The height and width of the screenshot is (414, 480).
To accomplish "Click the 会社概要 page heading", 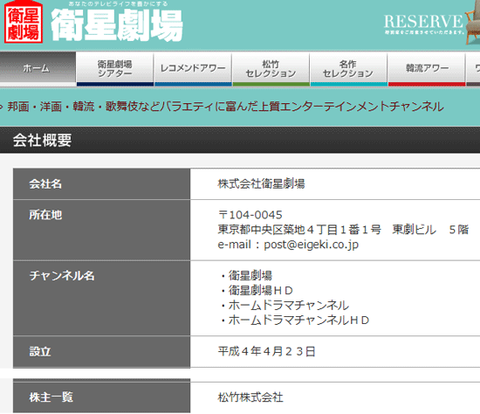I will 42,140.
